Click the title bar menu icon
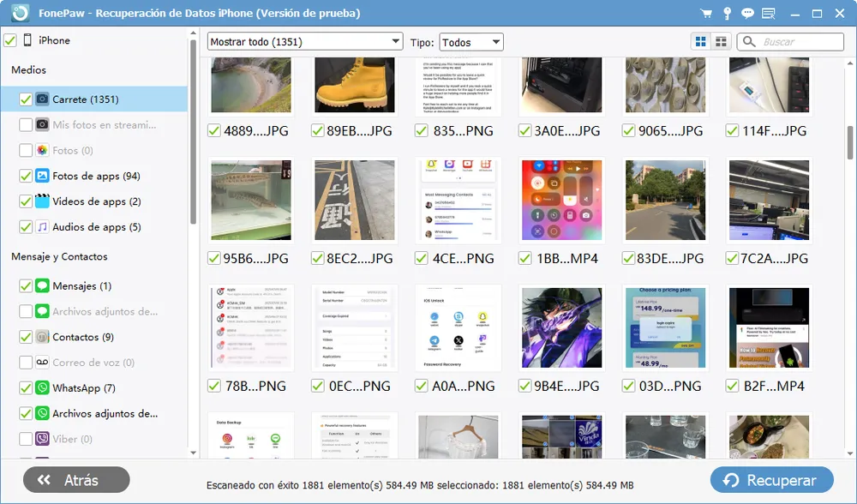This screenshot has height=504, width=857. click(x=769, y=14)
